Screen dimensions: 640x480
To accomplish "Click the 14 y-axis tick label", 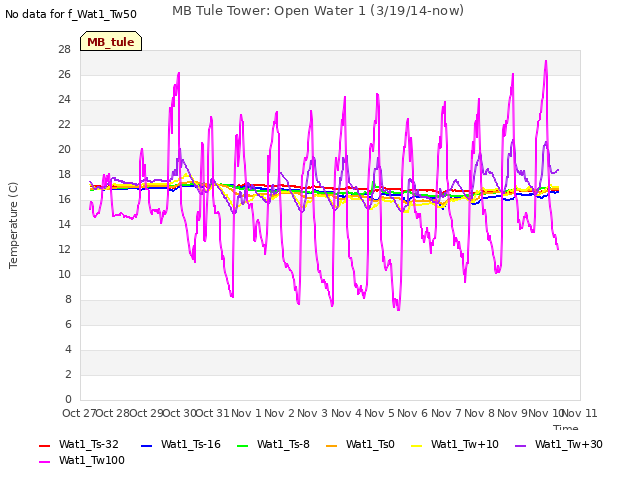I will [x=65, y=224].
